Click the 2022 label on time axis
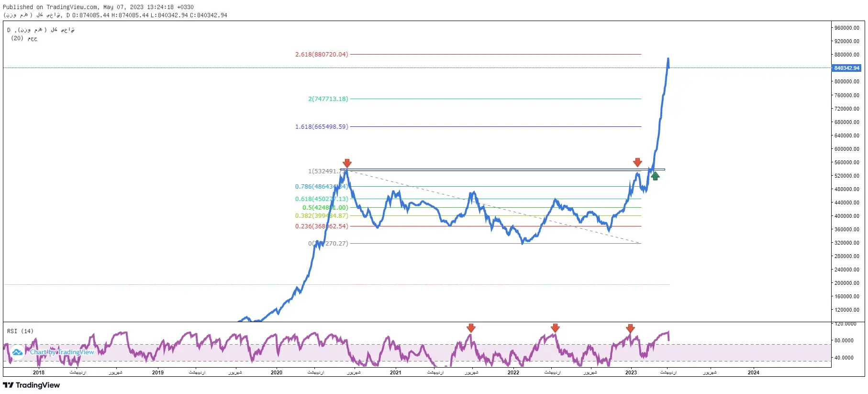 [513, 372]
